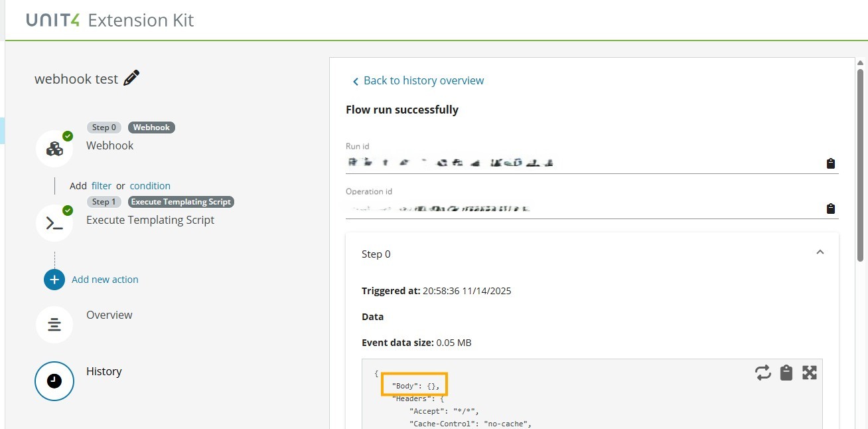Screen dimensions: 868x429
Task: Copy the Operation id with the clipboard icon
Action: pos(830,209)
